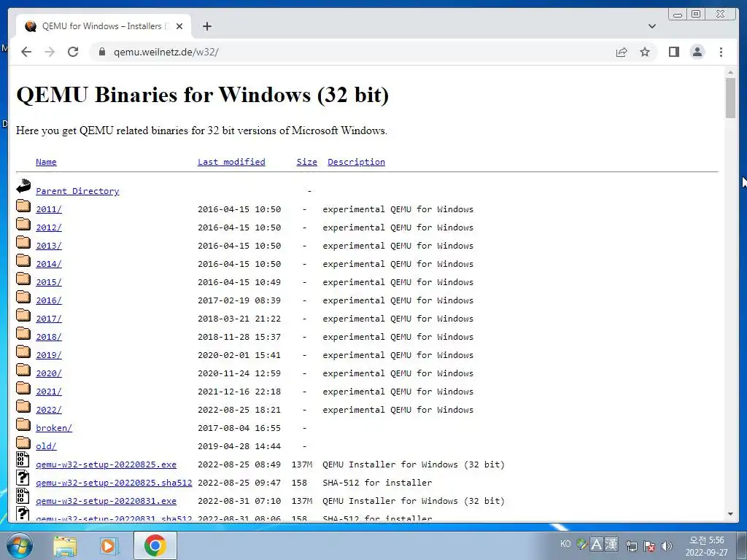
Task: Open the 2015/ folder link
Action: [49, 282]
